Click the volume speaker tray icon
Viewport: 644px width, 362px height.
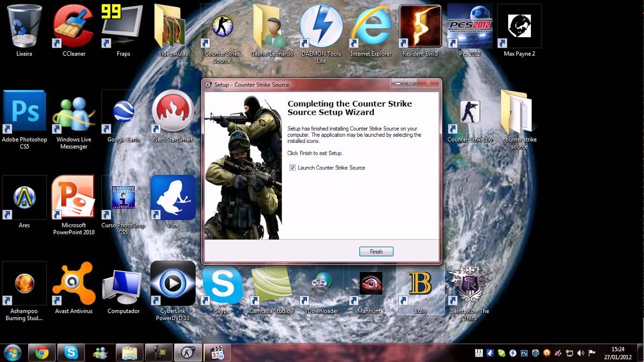coord(581,353)
